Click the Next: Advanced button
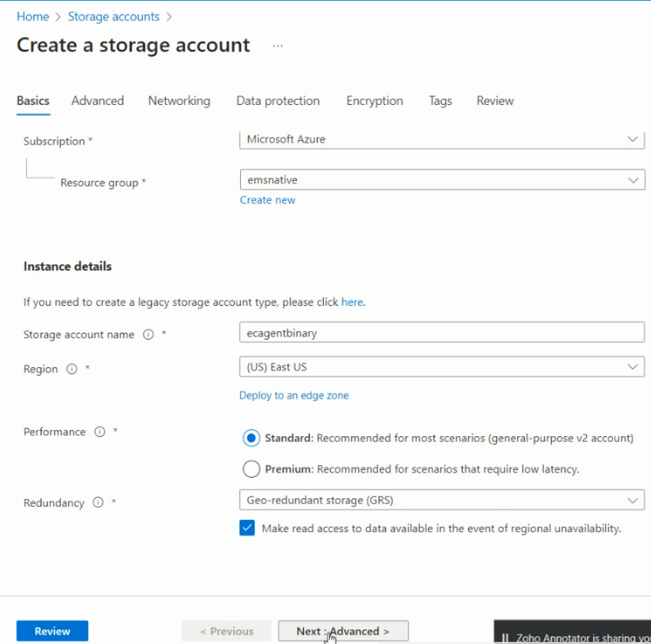 [x=343, y=631]
